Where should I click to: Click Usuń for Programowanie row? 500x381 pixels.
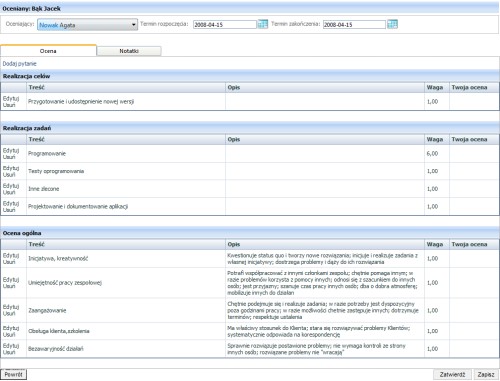click(9, 157)
